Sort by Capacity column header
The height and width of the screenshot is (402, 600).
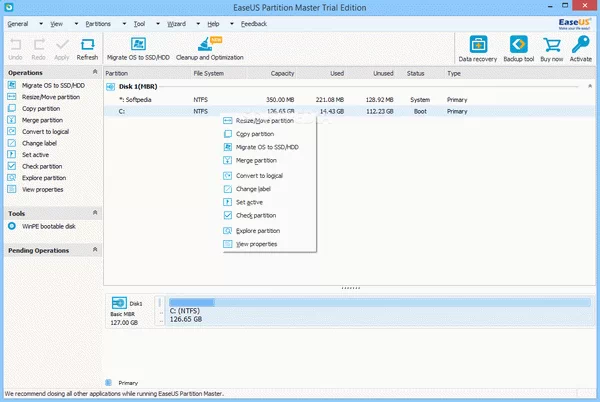click(271, 73)
